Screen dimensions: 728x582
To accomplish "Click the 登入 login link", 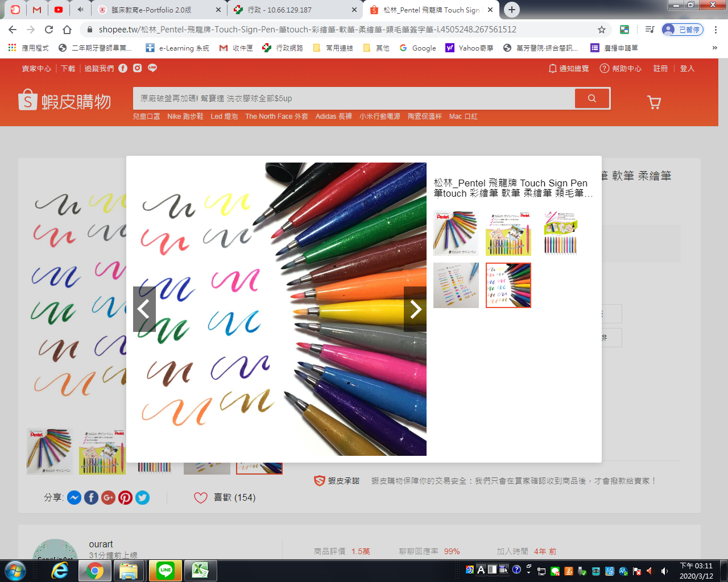I will coord(687,68).
